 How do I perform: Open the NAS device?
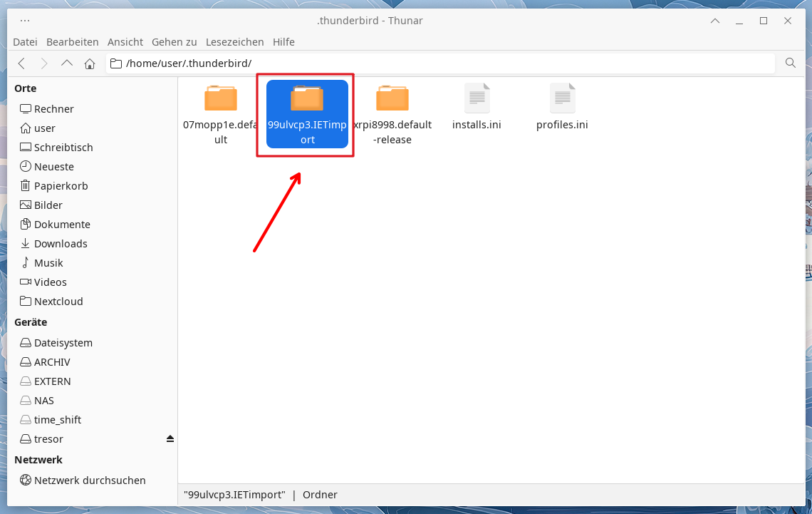pyautogui.click(x=43, y=401)
